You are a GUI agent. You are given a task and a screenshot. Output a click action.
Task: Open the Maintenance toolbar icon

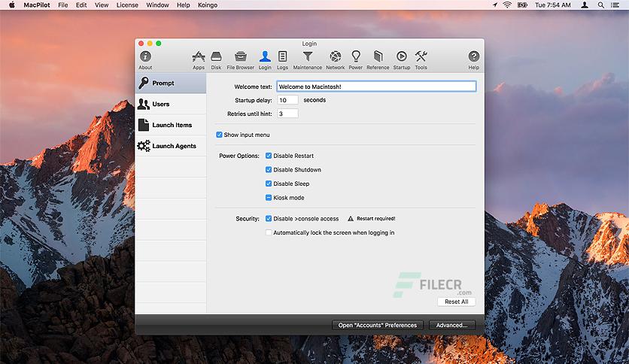[307, 60]
